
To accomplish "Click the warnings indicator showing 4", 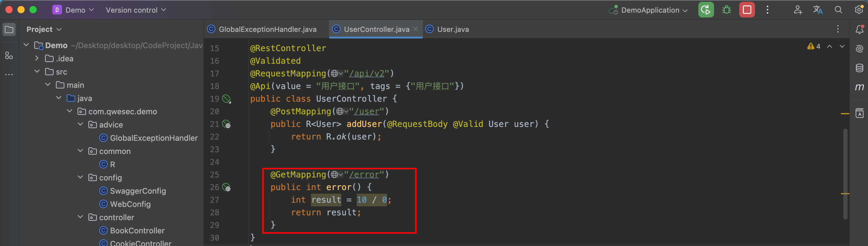I will 814,47.
